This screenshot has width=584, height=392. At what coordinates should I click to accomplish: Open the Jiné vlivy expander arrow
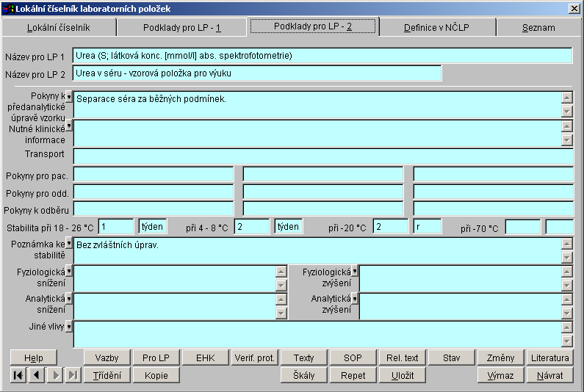69,325
